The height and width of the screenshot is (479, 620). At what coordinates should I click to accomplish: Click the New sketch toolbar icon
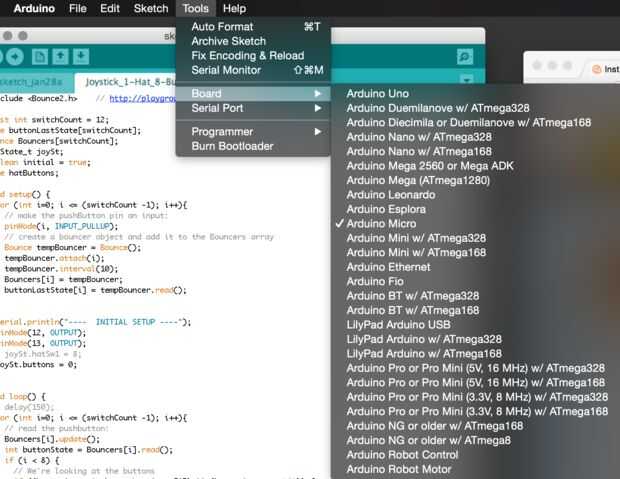coord(40,56)
